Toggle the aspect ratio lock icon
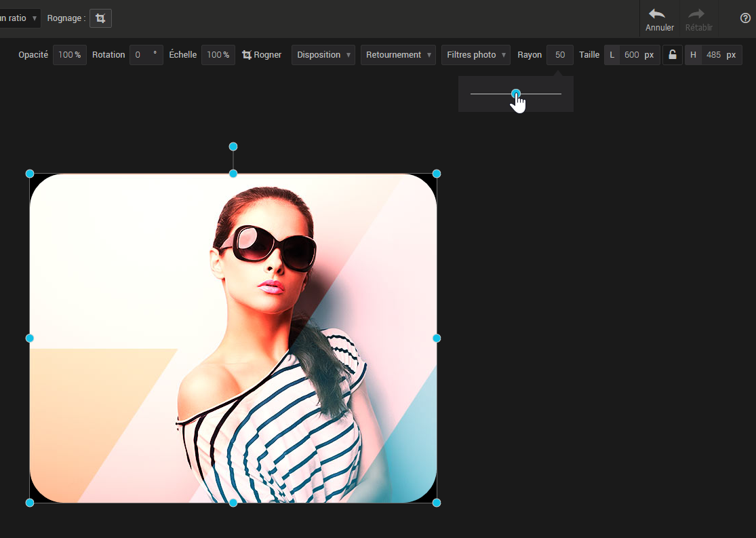756x538 pixels. pyautogui.click(x=672, y=55)
